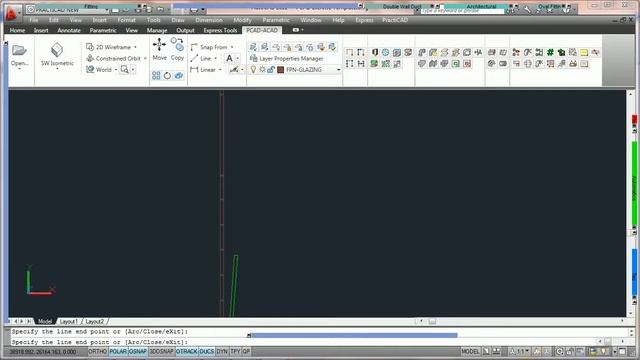
Task: Open the PractiCAD menu
Action: click(395, 20)
